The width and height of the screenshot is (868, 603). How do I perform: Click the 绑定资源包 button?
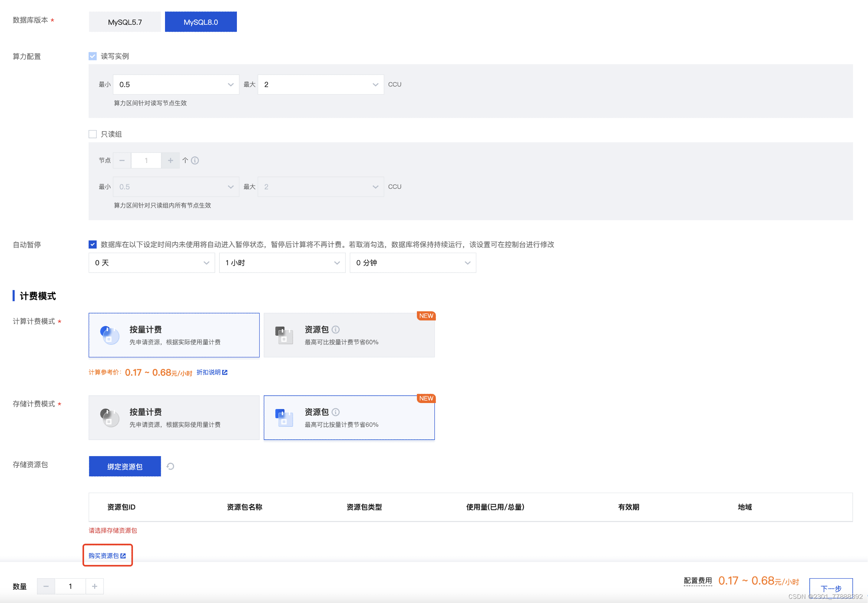click(x=125, y=467)
